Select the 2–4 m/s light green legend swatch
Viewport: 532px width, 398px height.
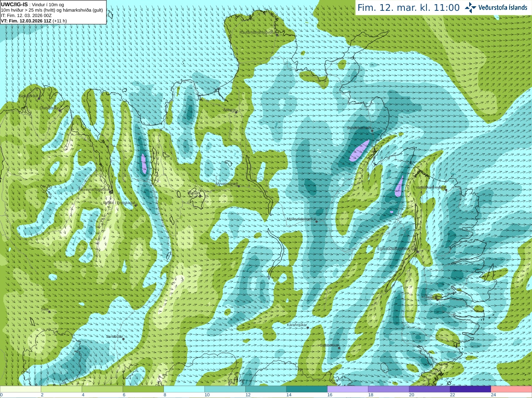pos(61,389)
